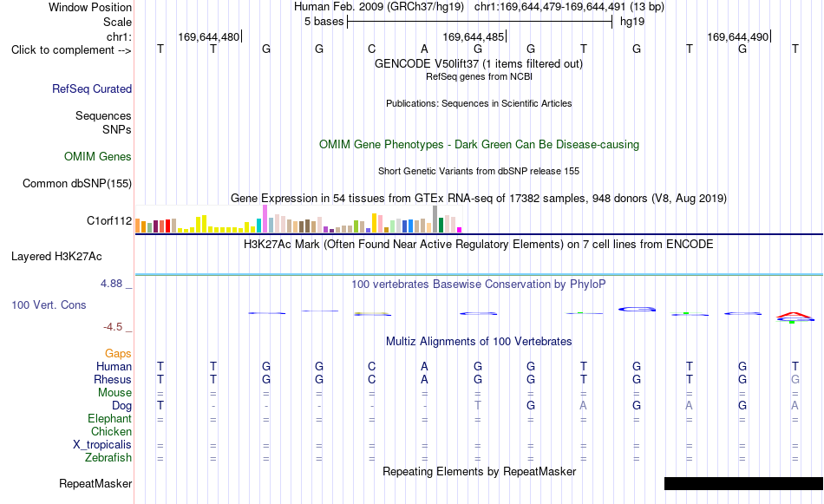Click the chr1:169,644,479-169,644,491 window position text

coord(569,7)
